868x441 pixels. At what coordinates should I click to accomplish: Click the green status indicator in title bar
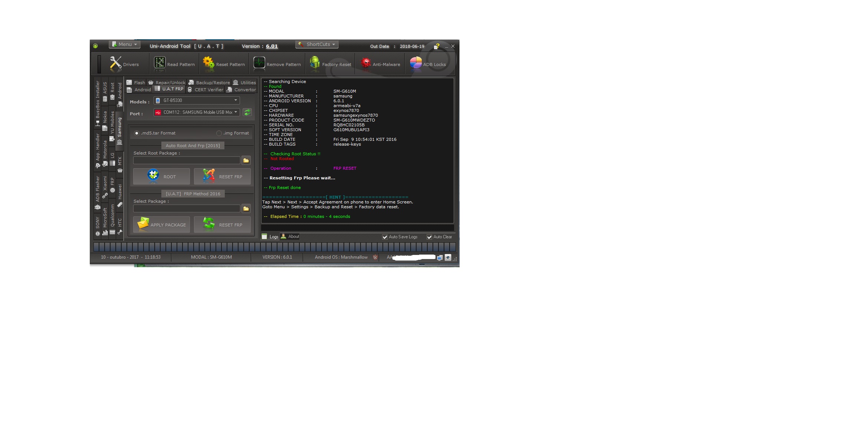coord(95,46)
